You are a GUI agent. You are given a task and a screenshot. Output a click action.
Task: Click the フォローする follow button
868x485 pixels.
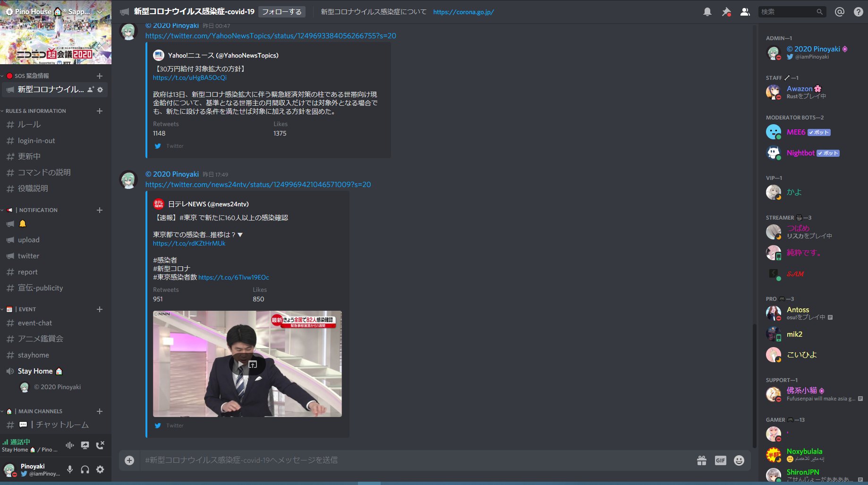[x=281, y=12]
